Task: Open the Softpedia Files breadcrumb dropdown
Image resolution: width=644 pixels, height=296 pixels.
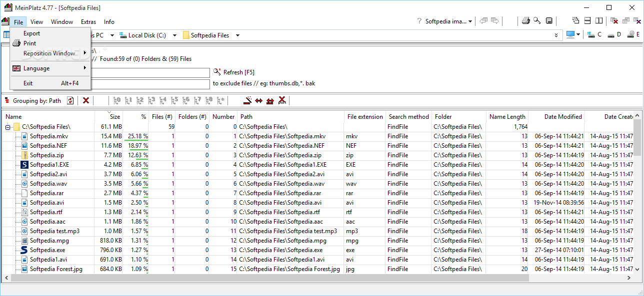Action: [237, 35]
